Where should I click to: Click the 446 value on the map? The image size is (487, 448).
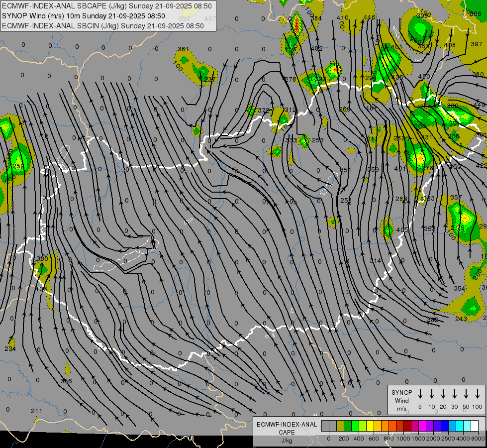pyautogui.click(x=369, y=17)
